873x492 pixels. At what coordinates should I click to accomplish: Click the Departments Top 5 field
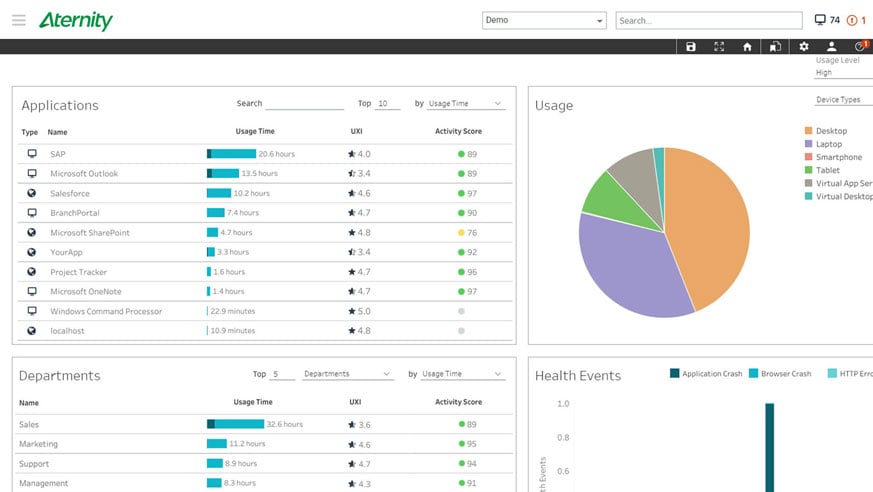pos(283,374)
